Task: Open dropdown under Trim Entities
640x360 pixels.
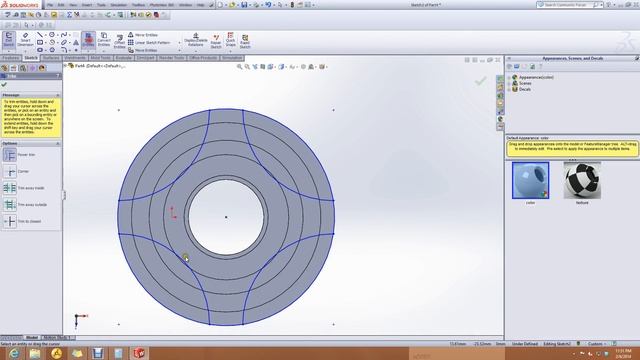Action: [x=88, y=51]
